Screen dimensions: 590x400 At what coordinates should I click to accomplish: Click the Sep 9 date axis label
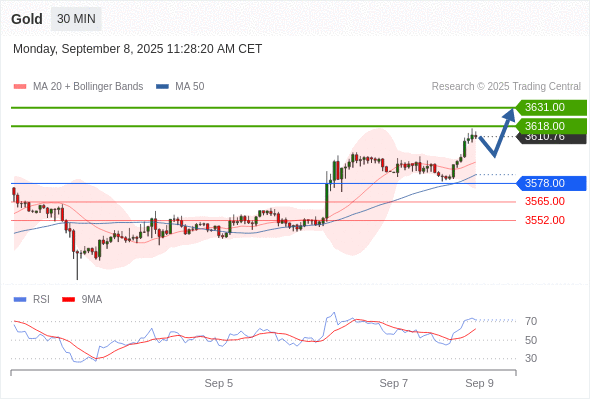[x=479, y=383]
